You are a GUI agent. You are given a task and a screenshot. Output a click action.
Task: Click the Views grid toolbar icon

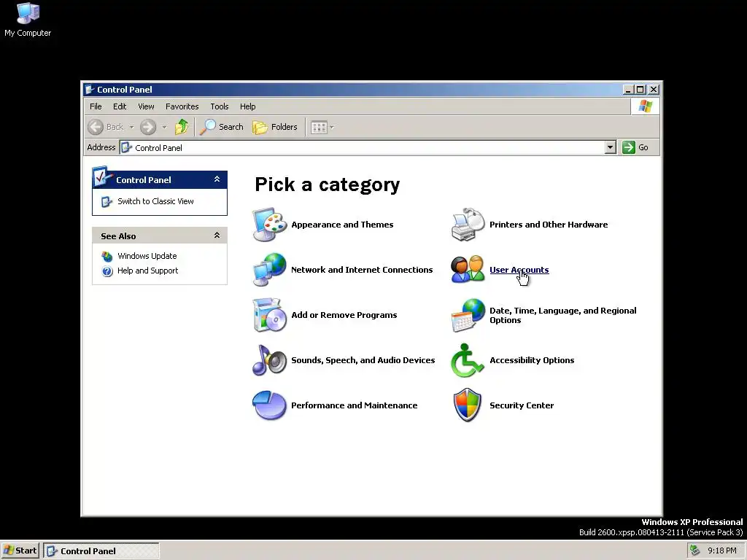click(x=319, y=127)
